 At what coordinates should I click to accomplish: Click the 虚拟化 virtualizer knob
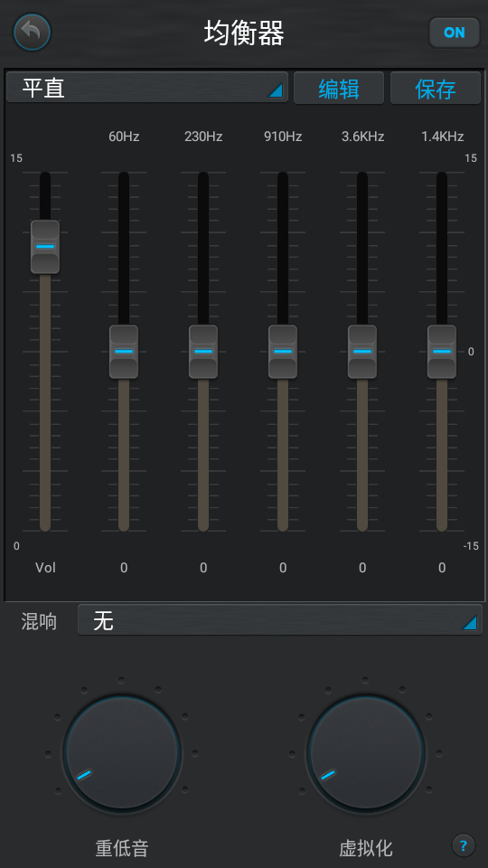click(366, 753)
